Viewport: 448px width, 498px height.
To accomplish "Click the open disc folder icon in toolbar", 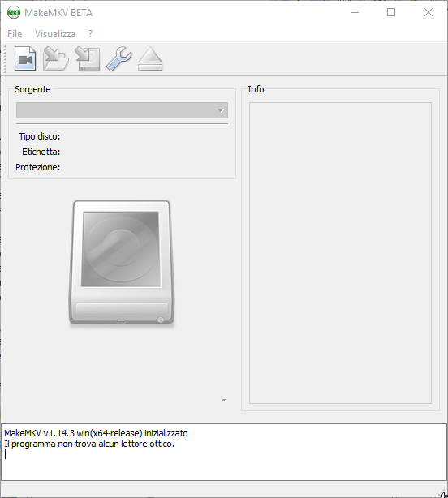I will 56,58.
